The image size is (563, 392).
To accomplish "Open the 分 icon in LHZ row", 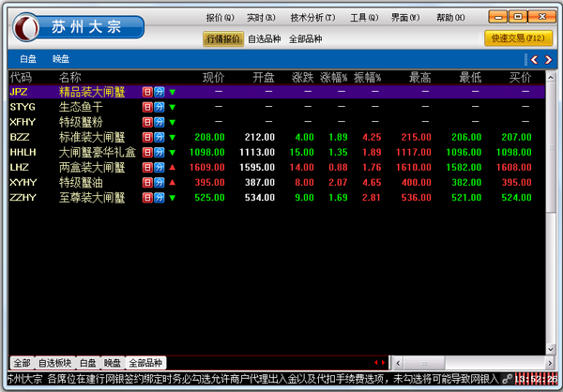I will pyautogui.click(x=160, y=167).
